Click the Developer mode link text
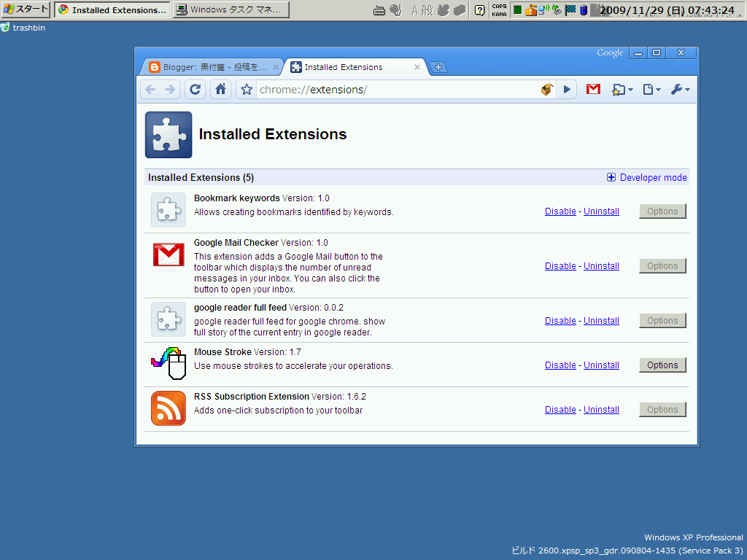 click(653, 178)
